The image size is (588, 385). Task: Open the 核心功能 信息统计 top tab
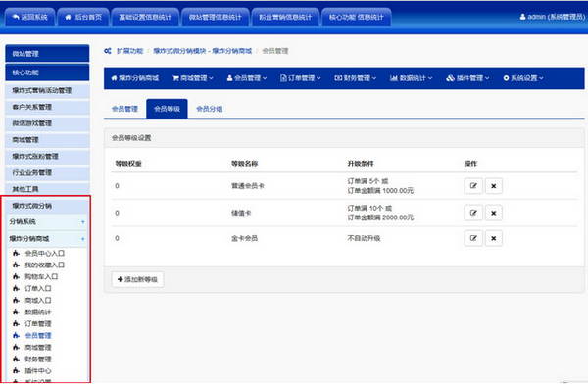[x=357, y=18]
